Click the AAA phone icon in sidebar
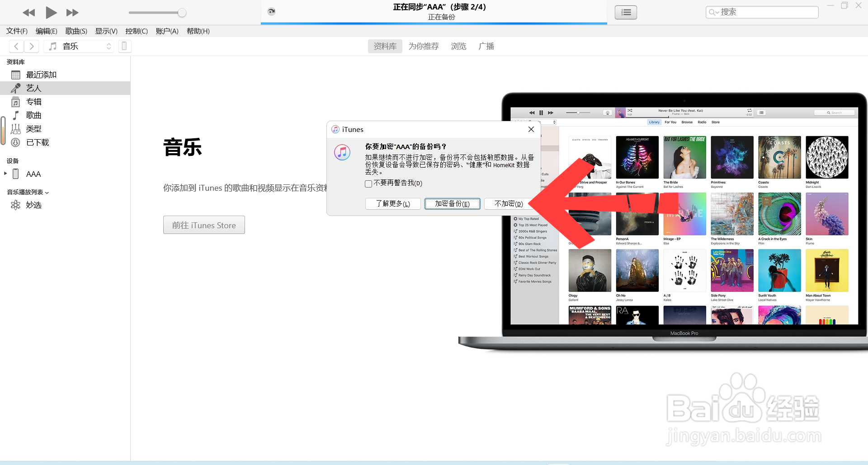Image resolution: width=868 pixels, height=465 pixels. point(16,174)
